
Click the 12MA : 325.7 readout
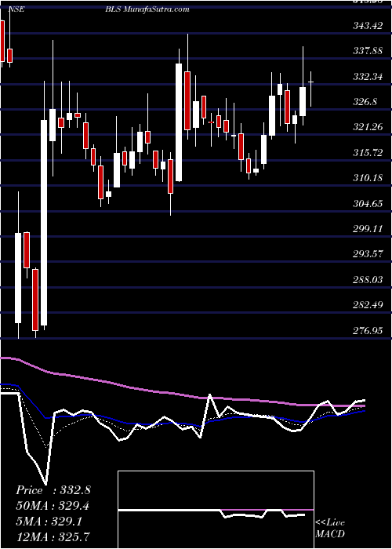[53, 537]
